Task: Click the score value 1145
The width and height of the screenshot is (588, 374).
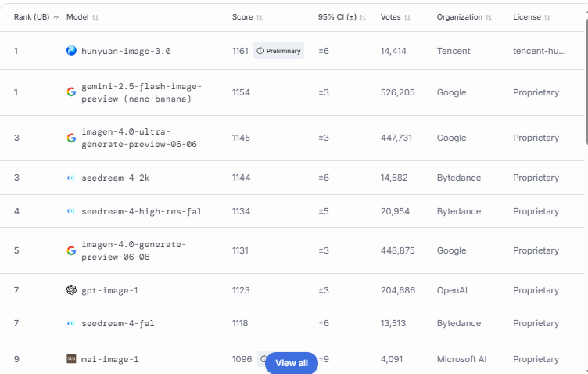Action: click(241, 138)
